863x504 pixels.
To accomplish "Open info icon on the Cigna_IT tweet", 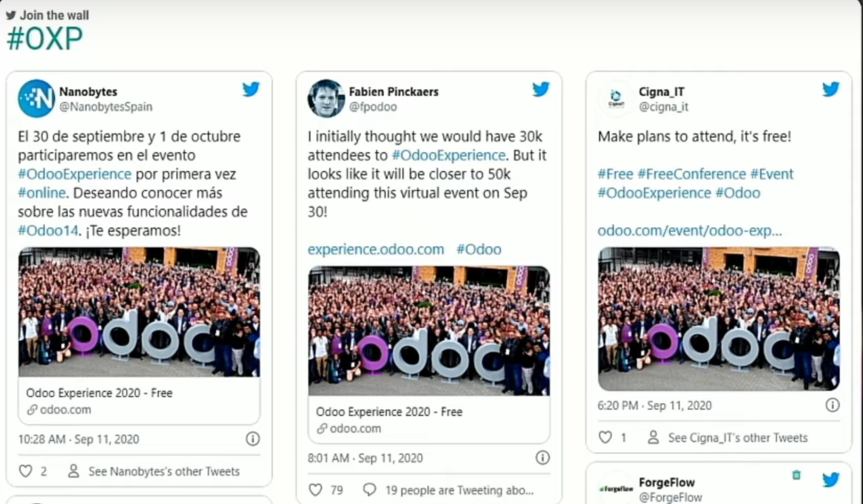I will (832, 405).
